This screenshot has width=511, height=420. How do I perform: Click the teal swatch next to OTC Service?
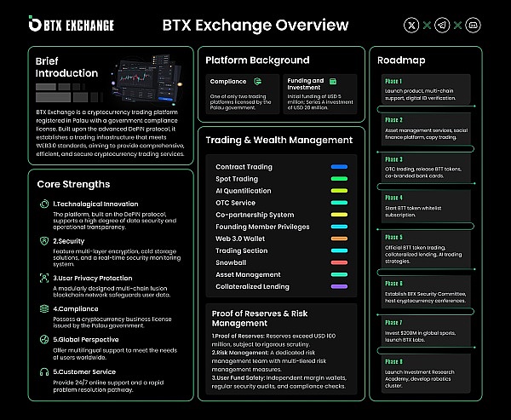(x=339, y=203)
